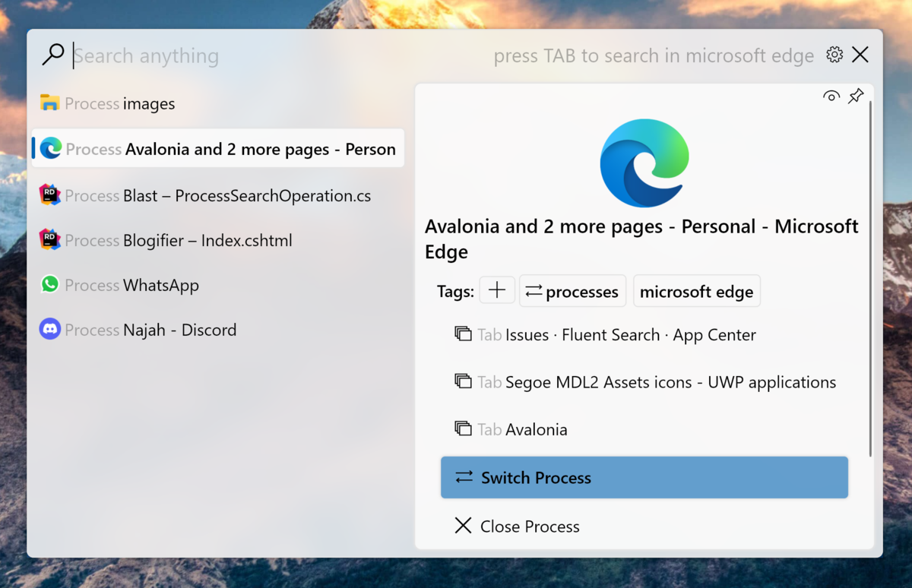This screenshot has width=912, height=588.
Task: Click the swap arrows icon in Switch Process
Action: point(464,477)
